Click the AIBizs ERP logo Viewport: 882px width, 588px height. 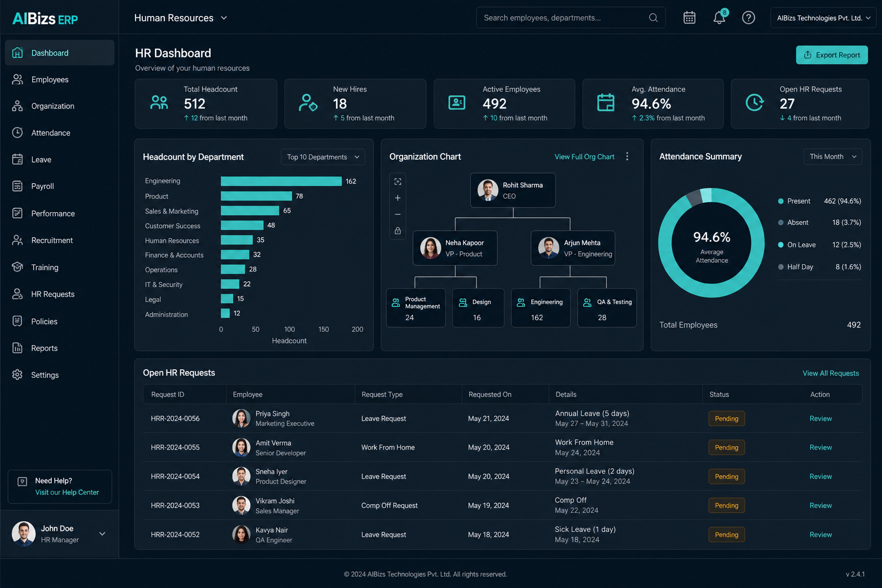coord(45,19)
